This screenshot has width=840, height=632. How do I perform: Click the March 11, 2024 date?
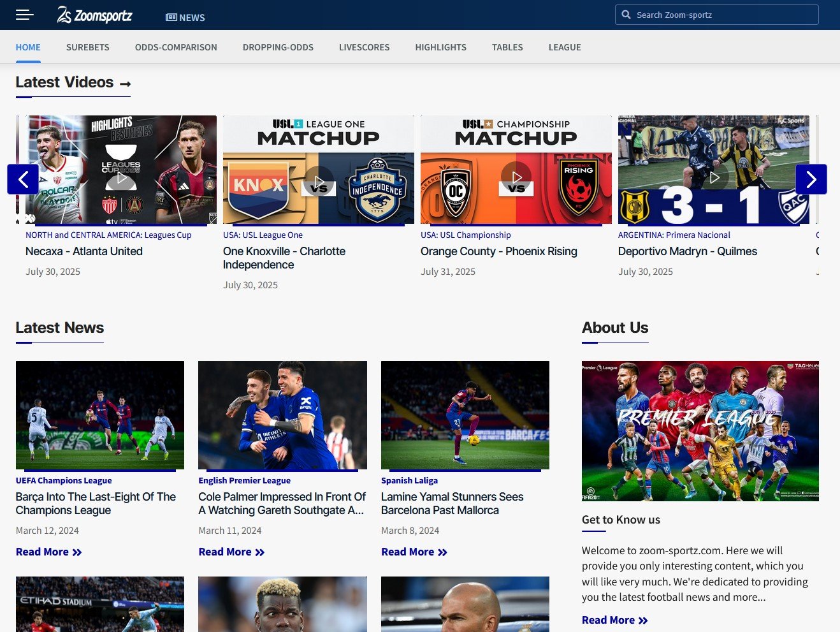click(230, 531)
